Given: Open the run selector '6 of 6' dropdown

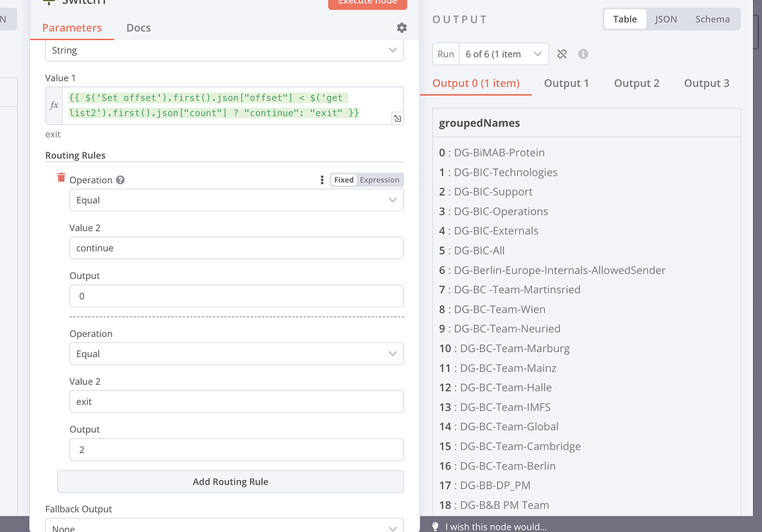Looking at the screenshot, I should (503, 54).
